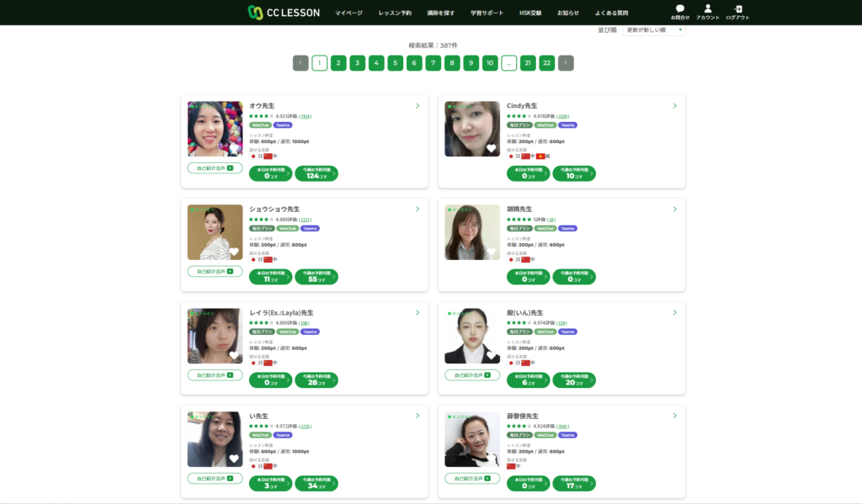The height and width of the screenshot is (504, 862).
Task: Go to previous page of results
Action: (301, 63)
